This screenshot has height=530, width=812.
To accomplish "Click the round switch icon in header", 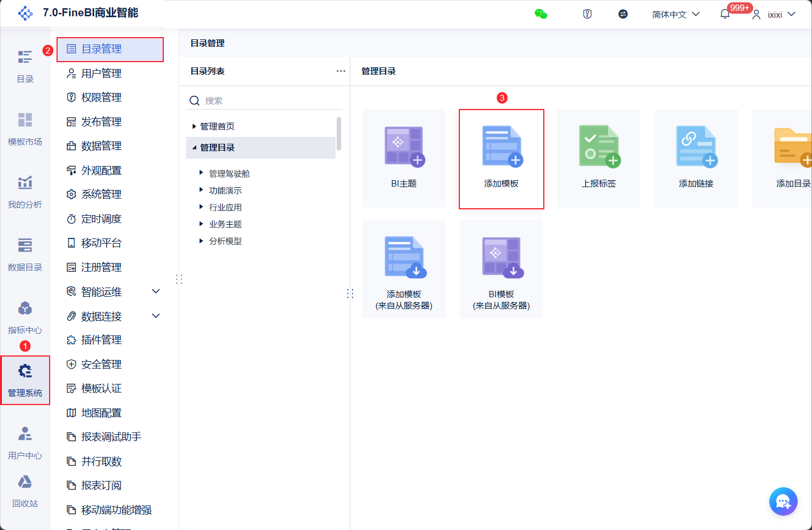I will pos(623,14).
